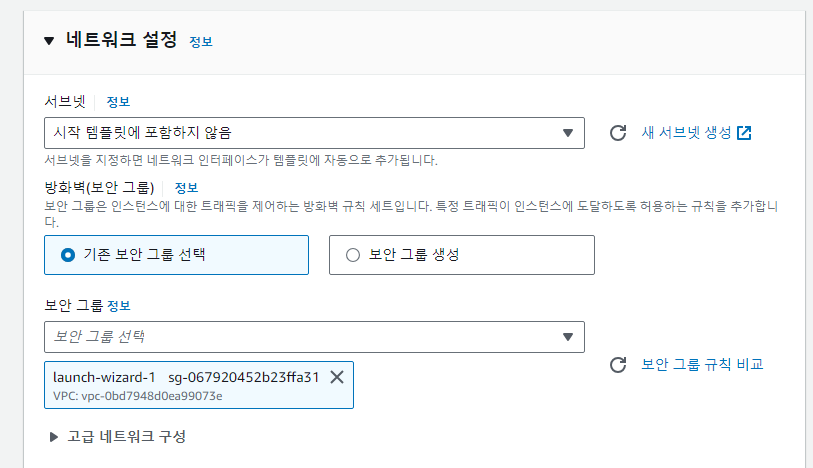
Task: Click the refresh icon beside 보안 그룹 규칙 비교
Action: click(x=618, y=365)
